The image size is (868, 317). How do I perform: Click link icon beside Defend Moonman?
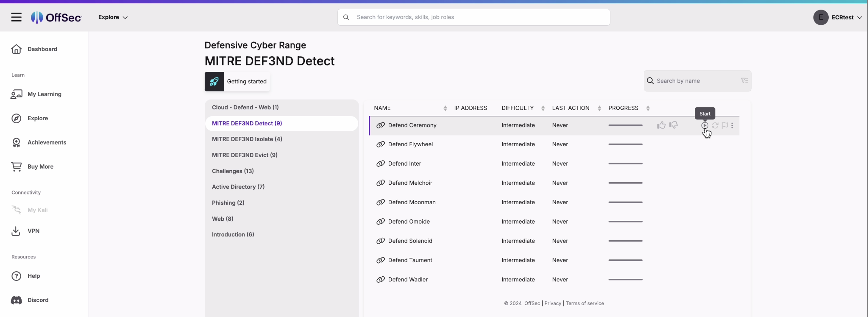(x=381, y=202)
